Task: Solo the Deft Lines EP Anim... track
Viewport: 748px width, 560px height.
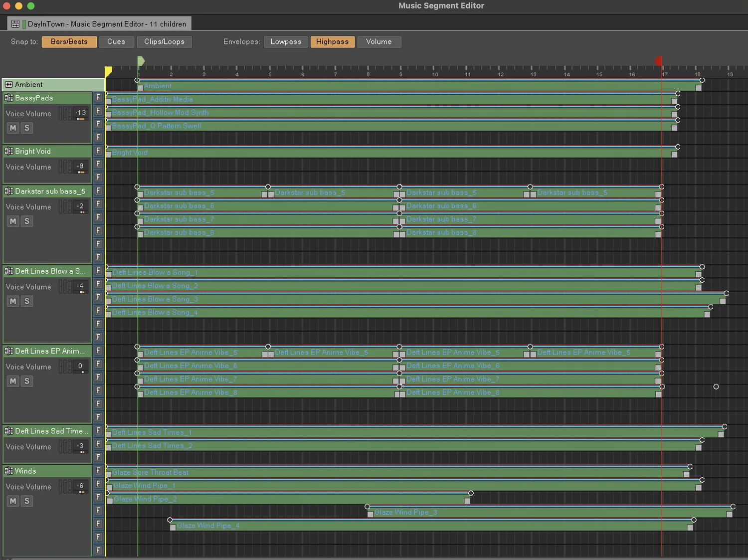Action: [x=27, y=381]
